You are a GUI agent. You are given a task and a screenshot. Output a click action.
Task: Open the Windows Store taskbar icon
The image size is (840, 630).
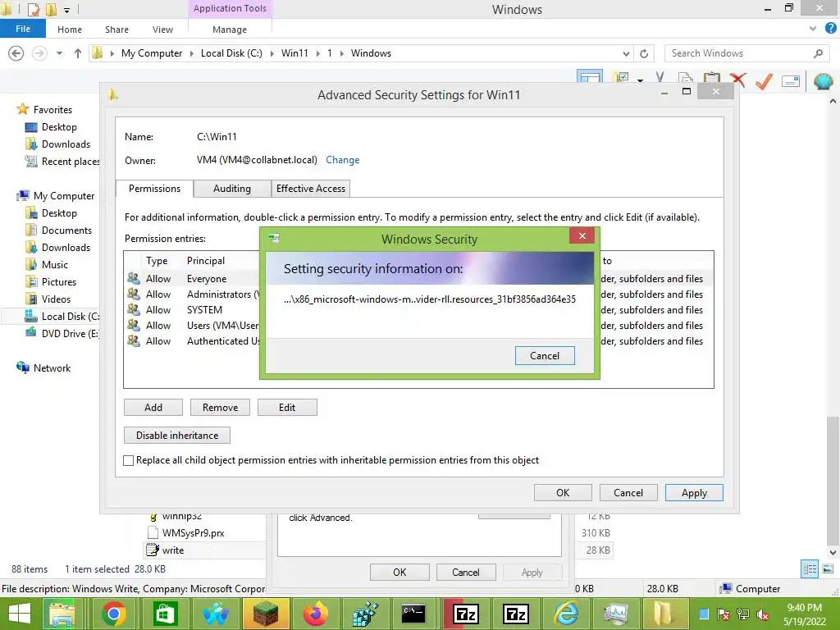(x=164, y=614)
